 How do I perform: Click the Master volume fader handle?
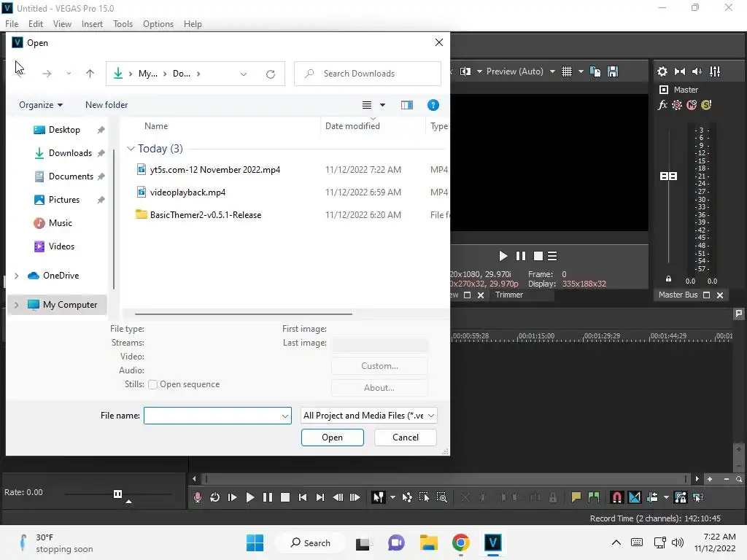click(668, 176)
